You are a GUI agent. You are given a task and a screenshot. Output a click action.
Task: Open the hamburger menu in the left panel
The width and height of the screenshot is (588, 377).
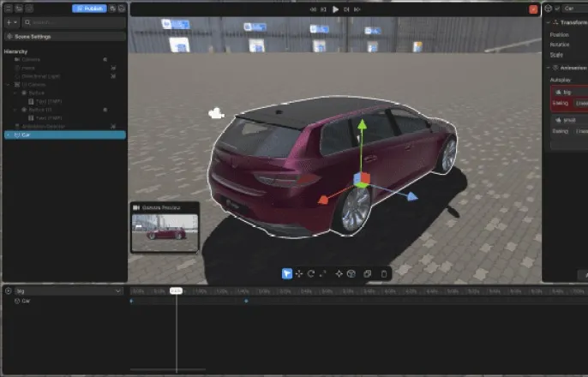pos(9,9)
